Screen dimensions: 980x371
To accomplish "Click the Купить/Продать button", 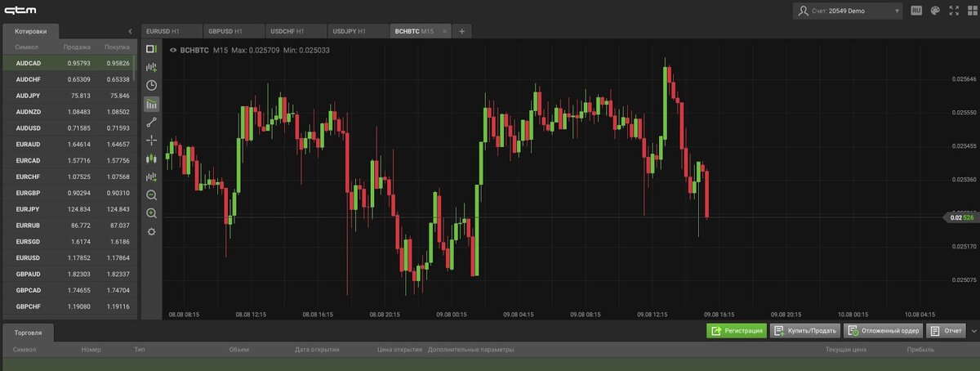I will pos(804,331).
